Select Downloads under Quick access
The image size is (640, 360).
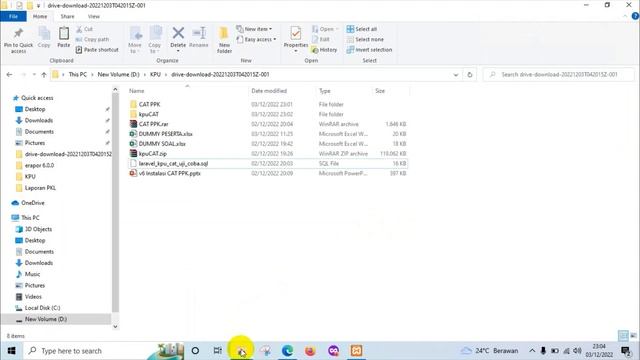pos(38,120)
